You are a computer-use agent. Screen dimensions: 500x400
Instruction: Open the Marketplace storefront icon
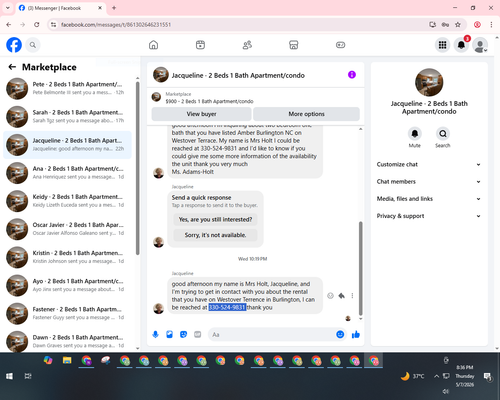(x=294, y=45)
